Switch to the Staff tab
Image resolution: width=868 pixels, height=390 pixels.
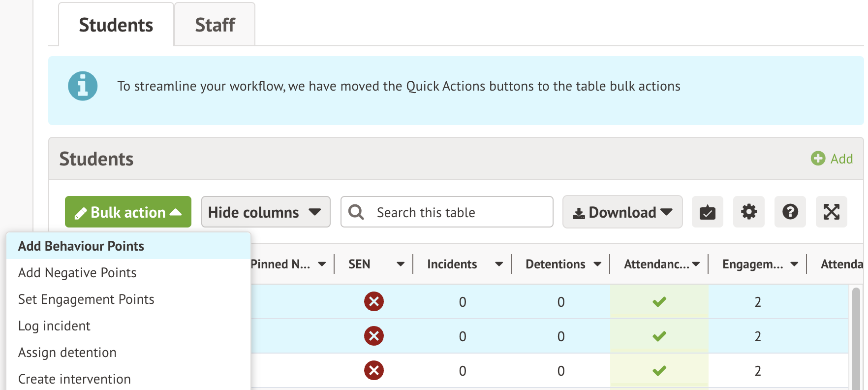(215, 25)
